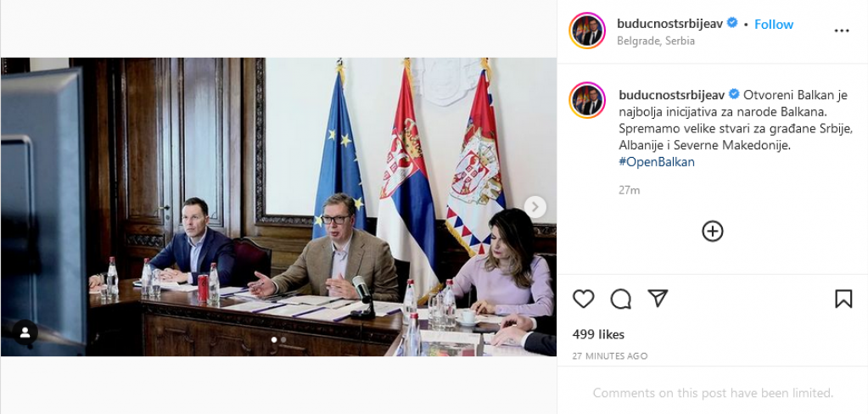
Task: Follow the buducnostsrbijeav account
Action: 774,25
